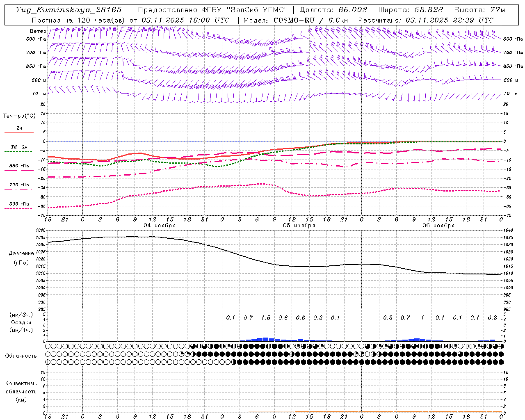Click the Давление pressure panel label
Image resolution: width=525 pixels, height=420 pixels.
(21, 253)
